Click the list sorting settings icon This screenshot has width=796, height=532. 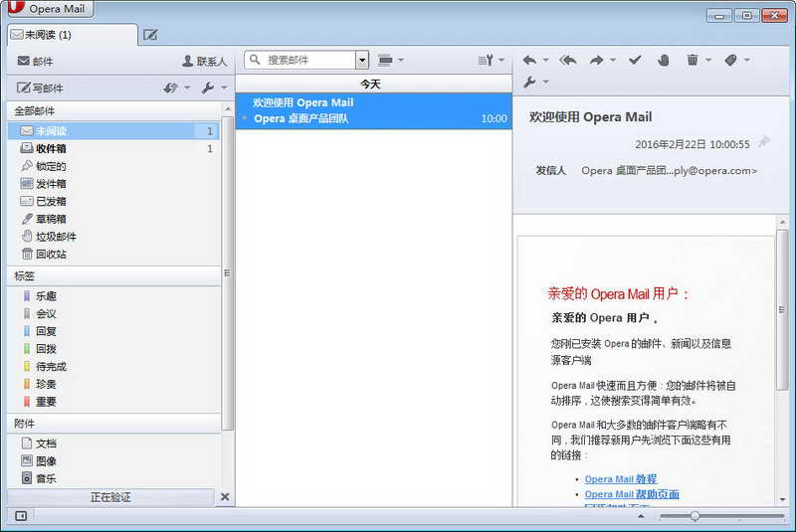486,60
